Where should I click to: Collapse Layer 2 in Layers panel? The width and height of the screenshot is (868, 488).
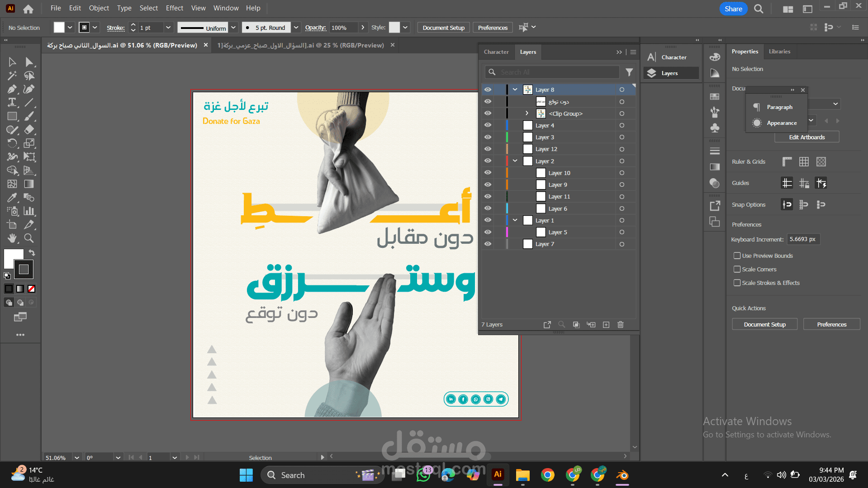point(515,161)
